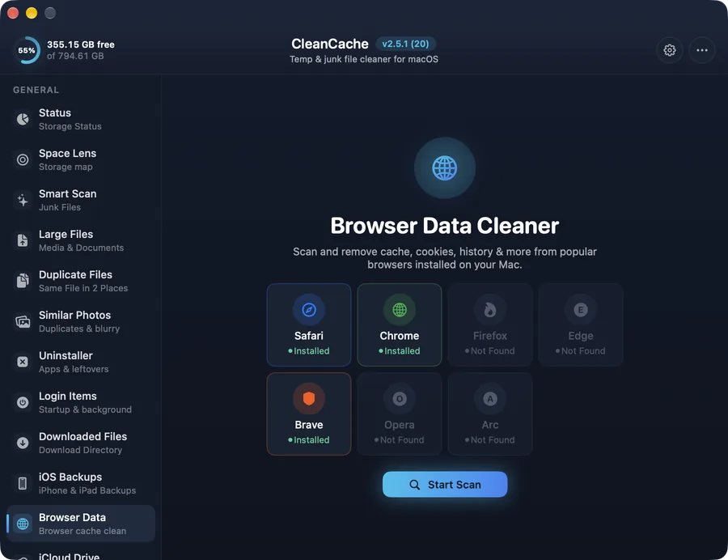Click the Downloaded Files label
The width and height of the screenshot is (728, 560).
click(x=83, y=436)
